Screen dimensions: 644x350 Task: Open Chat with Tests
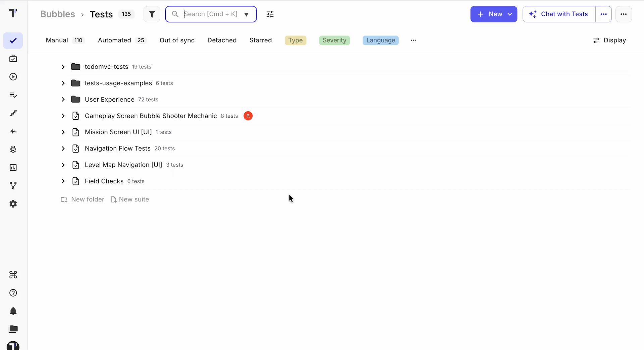point(559,14)
